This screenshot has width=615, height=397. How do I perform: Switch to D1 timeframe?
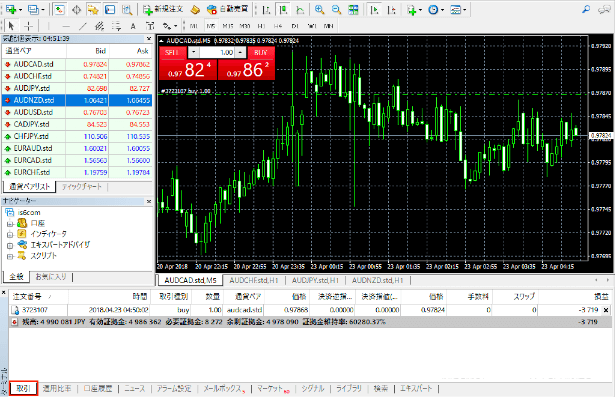pyautogui.click(x=295, y=26)
